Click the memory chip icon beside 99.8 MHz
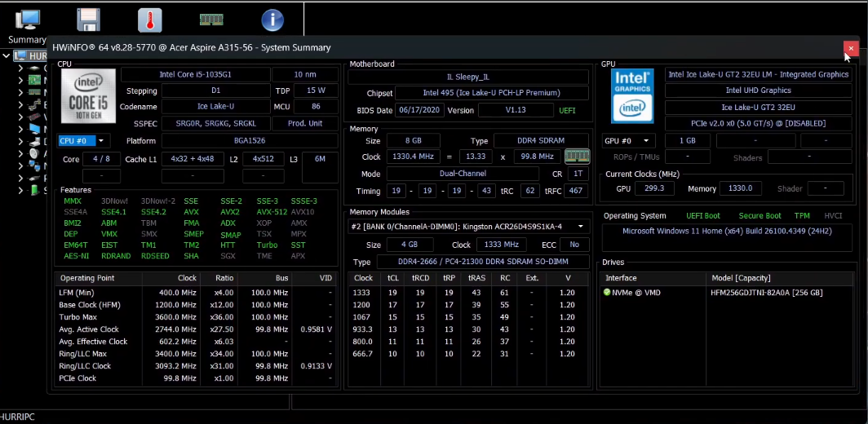This screenshot has width=868, height=424. pos(577,156)
